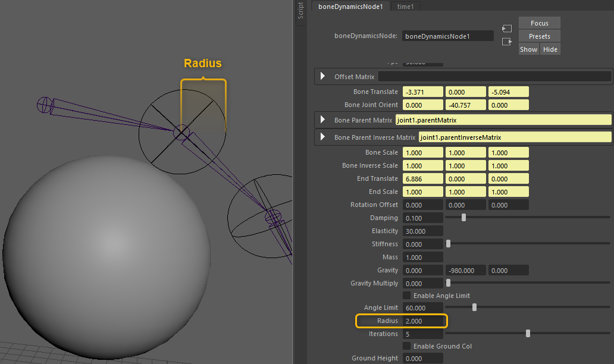614x364 pixels.
Task: Click the Damping slider handle
Action: pos(463,218)
